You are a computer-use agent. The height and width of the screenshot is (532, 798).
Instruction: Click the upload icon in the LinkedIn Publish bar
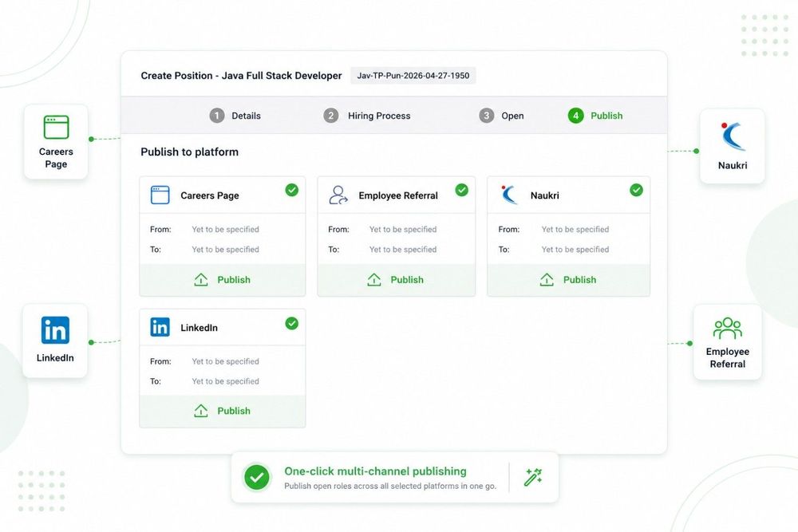click(201, 411)
